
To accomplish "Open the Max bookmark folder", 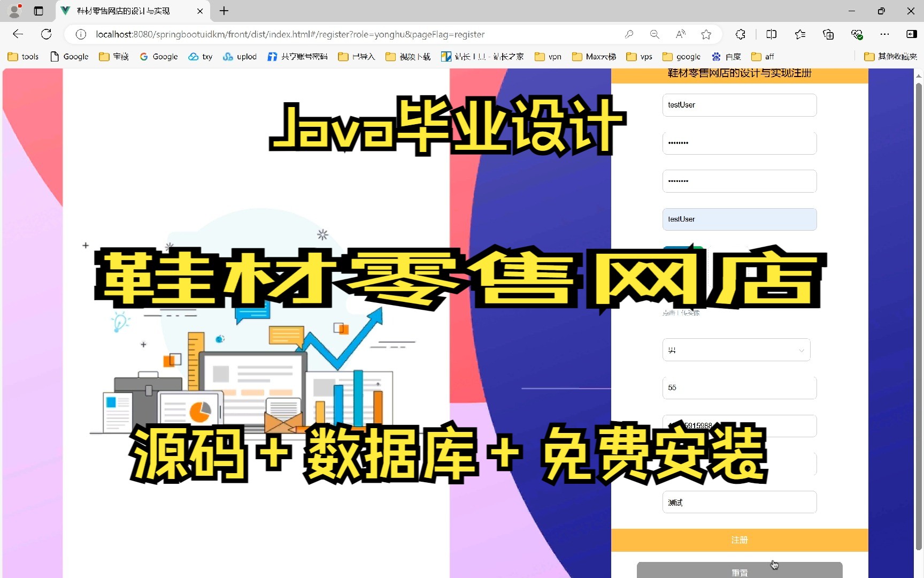I will [x=594, y=57].
